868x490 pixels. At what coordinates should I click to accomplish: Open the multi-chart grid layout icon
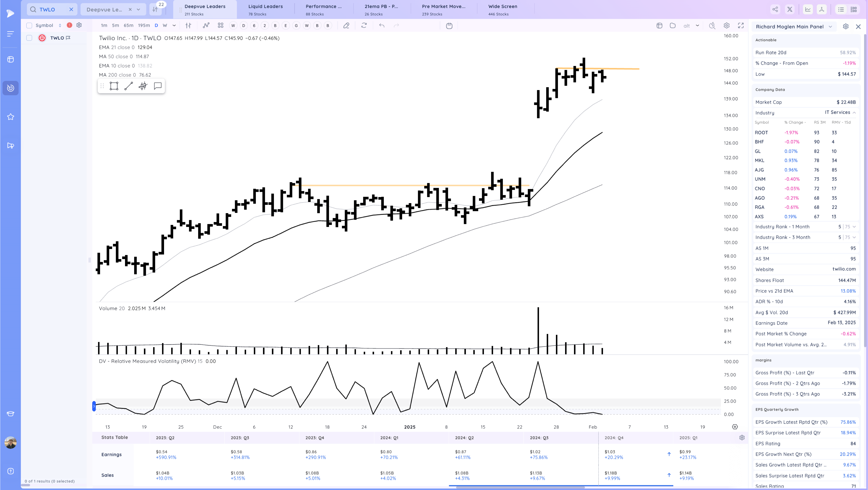pyautogui.click(x=220, y=26)
